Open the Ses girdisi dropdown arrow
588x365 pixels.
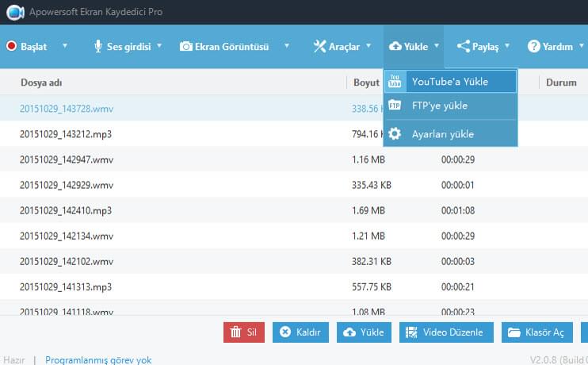159,46
